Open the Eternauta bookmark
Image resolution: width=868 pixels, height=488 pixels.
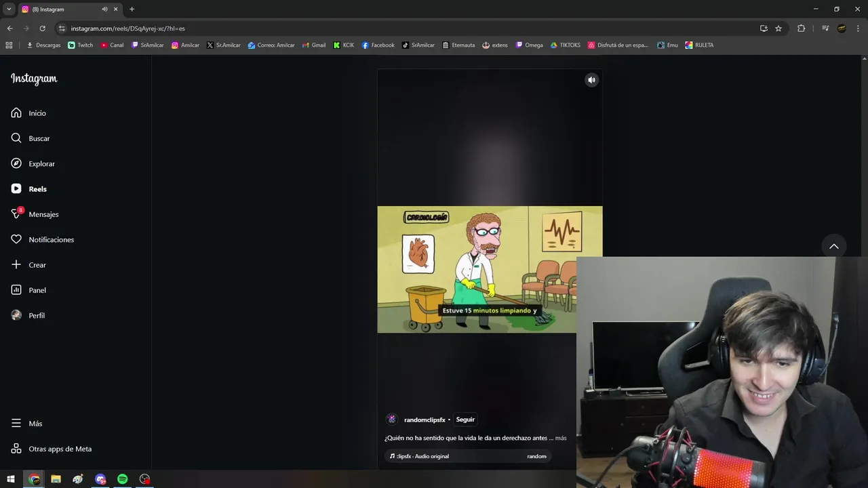(458, 45)
